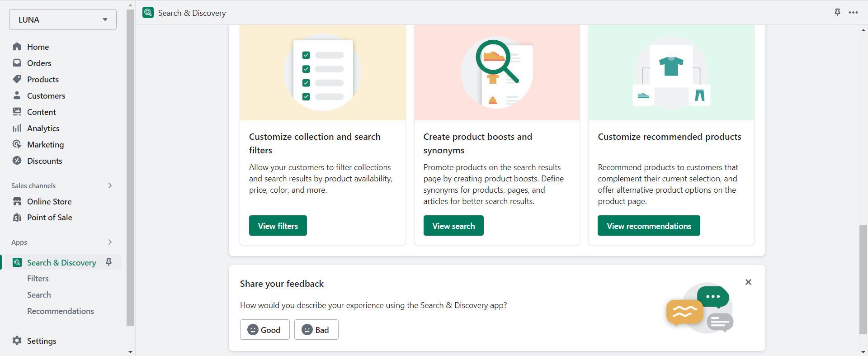Viewport: 868px width, 356px height.
Task: Click the main page scroll down arrow
Action: (x=863, y=352)
